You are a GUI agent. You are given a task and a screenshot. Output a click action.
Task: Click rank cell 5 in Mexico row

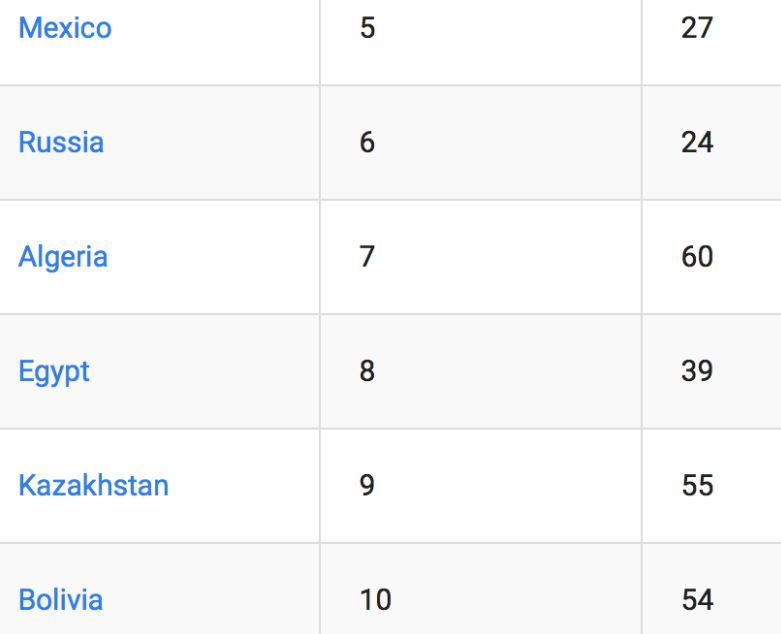pyautogui.click(x=368, y=28)
